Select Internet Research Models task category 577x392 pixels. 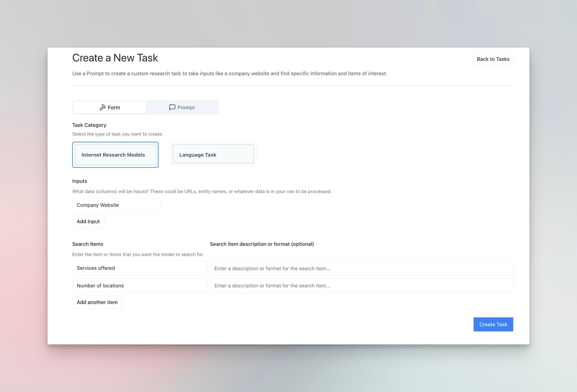pos(115,155)
